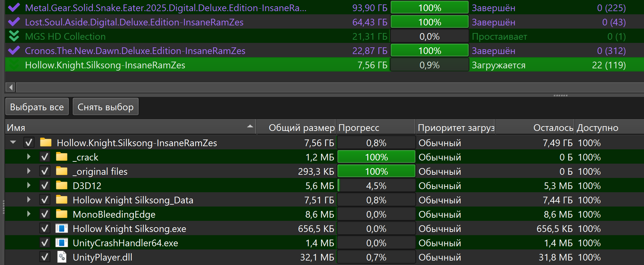Screen dimensions: 644x265
Task: Click the Hollow Knight Silksong_Data folder icon
Action: point(62,200)
